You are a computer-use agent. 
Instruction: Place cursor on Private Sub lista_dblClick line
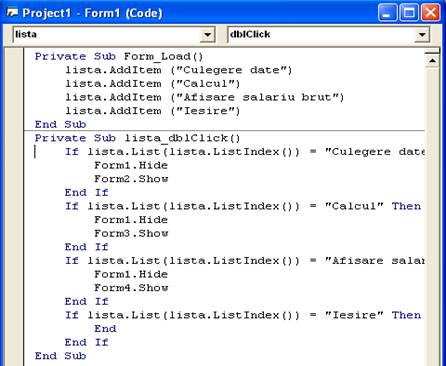[x=137, y=138]
